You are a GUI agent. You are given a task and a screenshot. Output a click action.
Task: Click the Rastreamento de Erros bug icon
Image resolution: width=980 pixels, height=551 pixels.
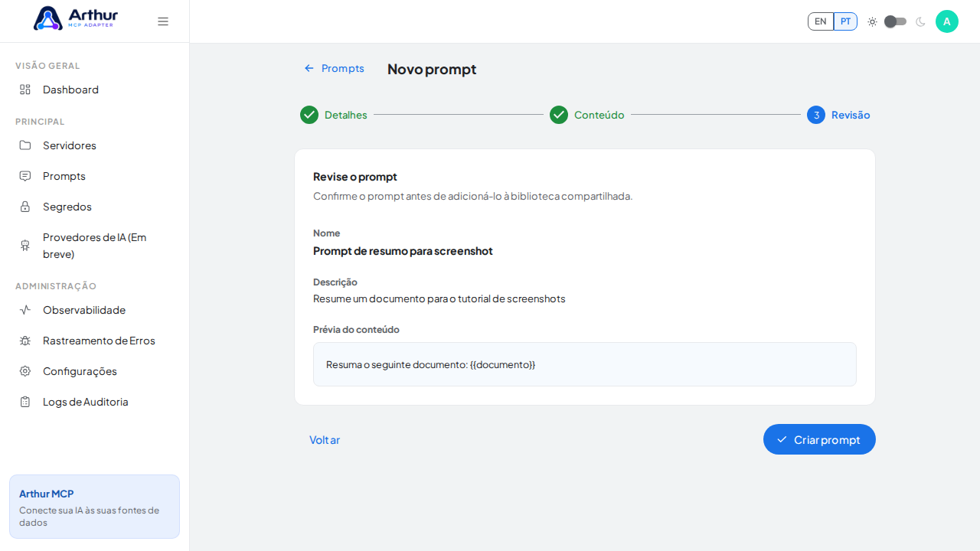25,341
